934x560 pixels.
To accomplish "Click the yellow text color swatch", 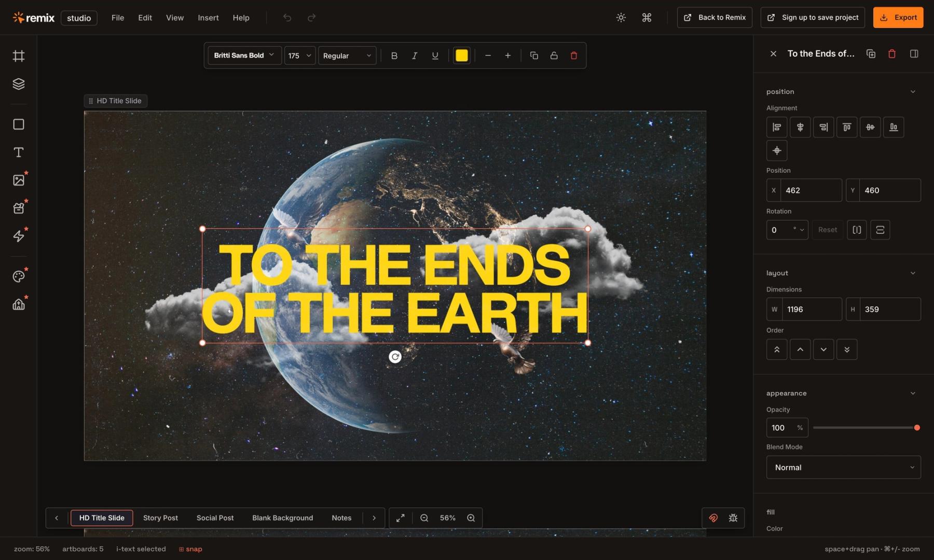I will [462, 55].
